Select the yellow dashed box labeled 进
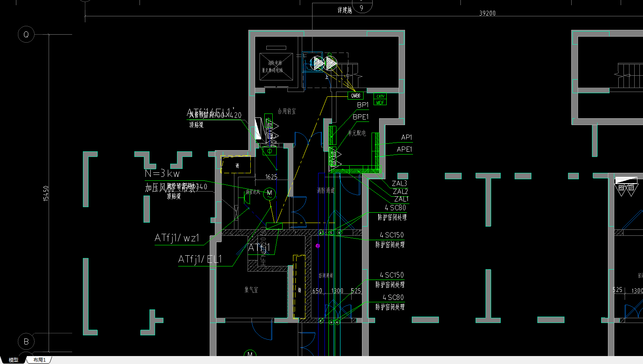The width and height of the screenshot is (643, 364). 236,164
